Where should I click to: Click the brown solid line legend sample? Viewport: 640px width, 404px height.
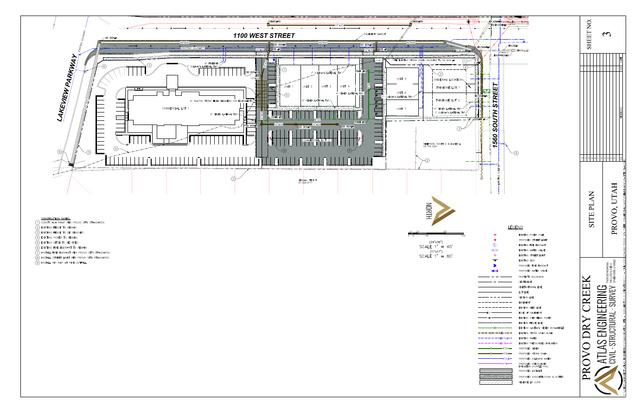495,354
